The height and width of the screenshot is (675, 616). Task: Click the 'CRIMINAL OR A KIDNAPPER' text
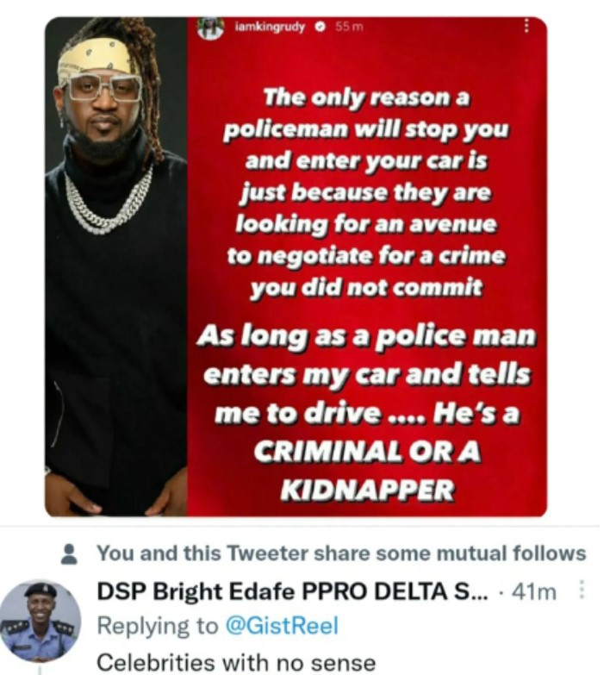point(367,471)
